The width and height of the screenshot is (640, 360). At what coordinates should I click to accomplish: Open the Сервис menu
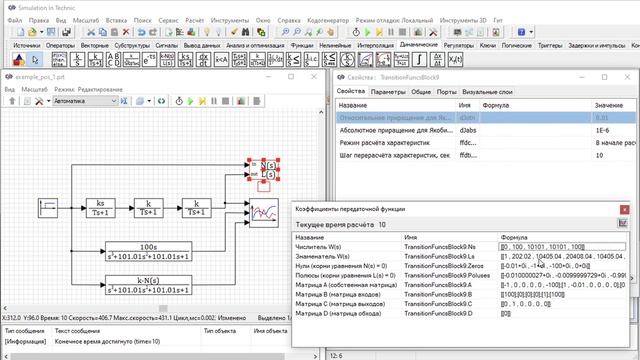click(x=169, y=20)
